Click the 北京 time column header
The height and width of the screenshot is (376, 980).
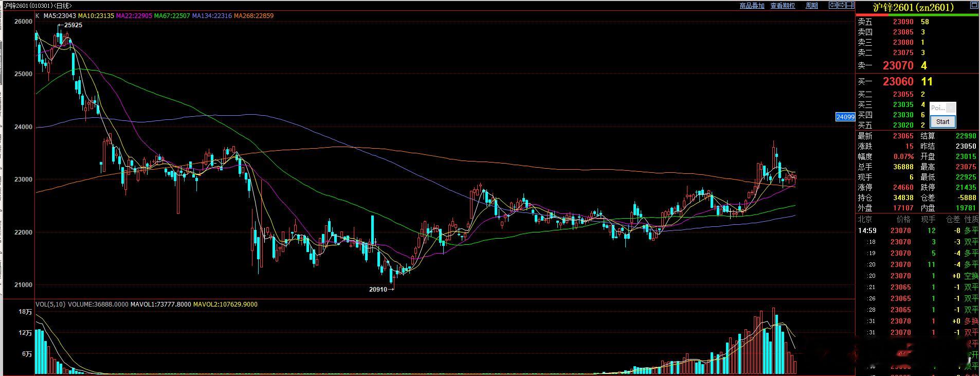(864, 219)
